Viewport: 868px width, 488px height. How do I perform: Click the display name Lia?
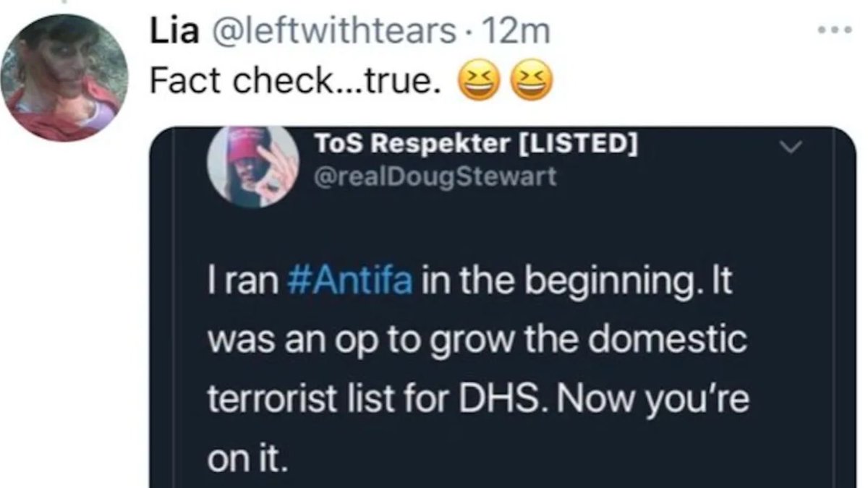171,32
